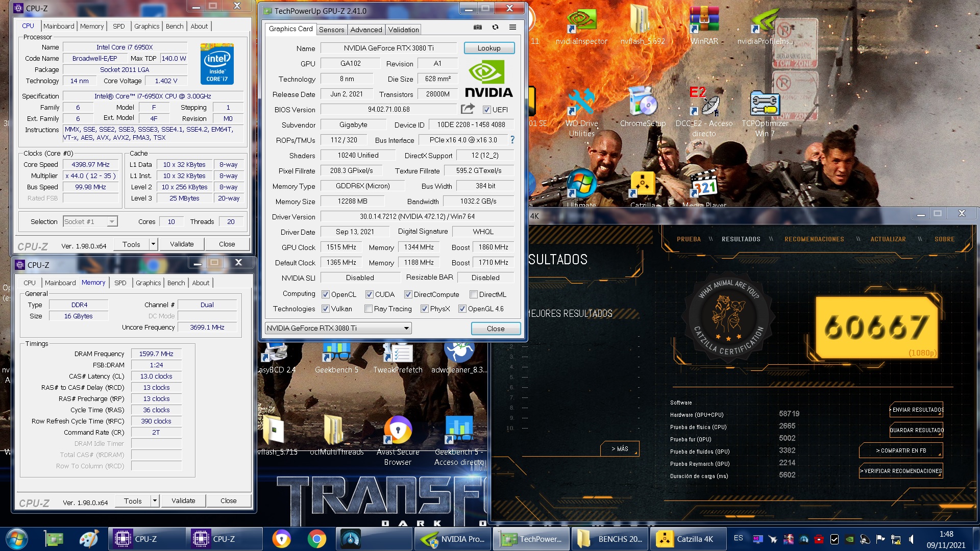The image size is (980, 551).
Task: Toggle the DirectML checkbox
Action: pyautogui.click(x=473, y=294)
